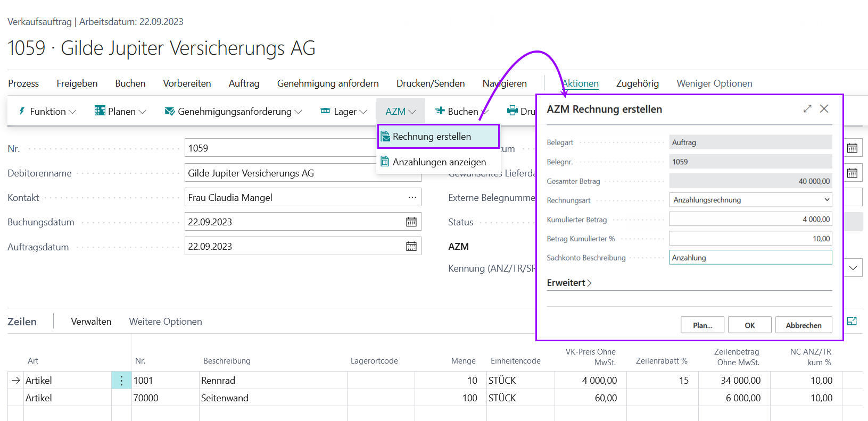Image resolution: width=868 pixels, height=421 pixels.
Task: Open calendar picker for Buchungsdatum
Action: [411, 222]
